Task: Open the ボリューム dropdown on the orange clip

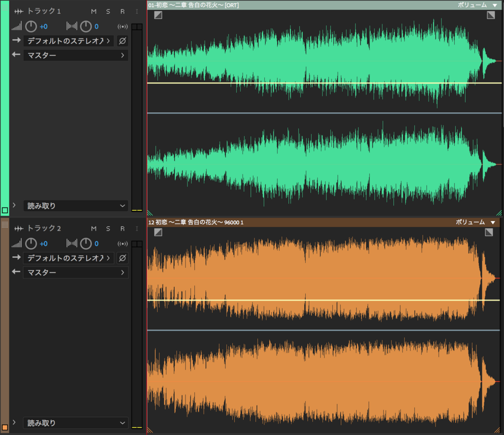Action: [476, 222]
